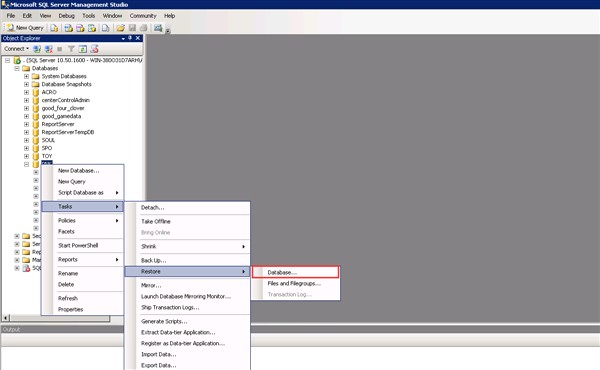This screenshot has height=370, width=600.
Task: Open the Object Explorer window position dropdown
Action: tap(123, 38)
